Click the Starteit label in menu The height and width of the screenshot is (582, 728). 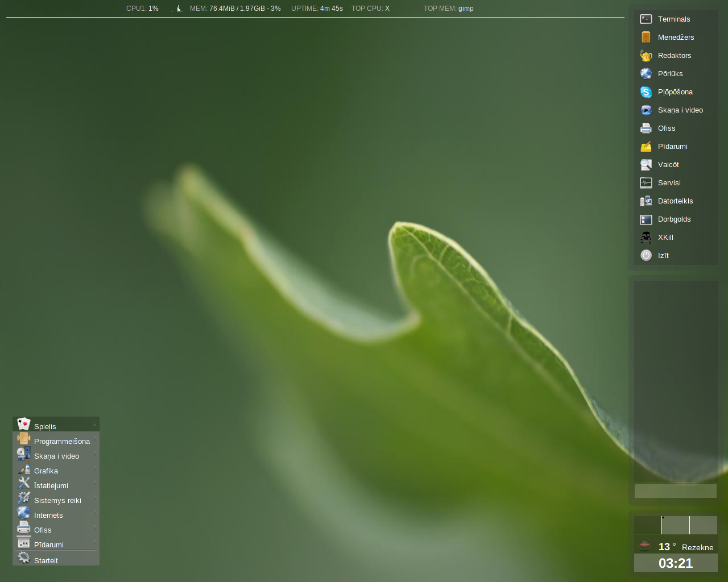point(46,561)
